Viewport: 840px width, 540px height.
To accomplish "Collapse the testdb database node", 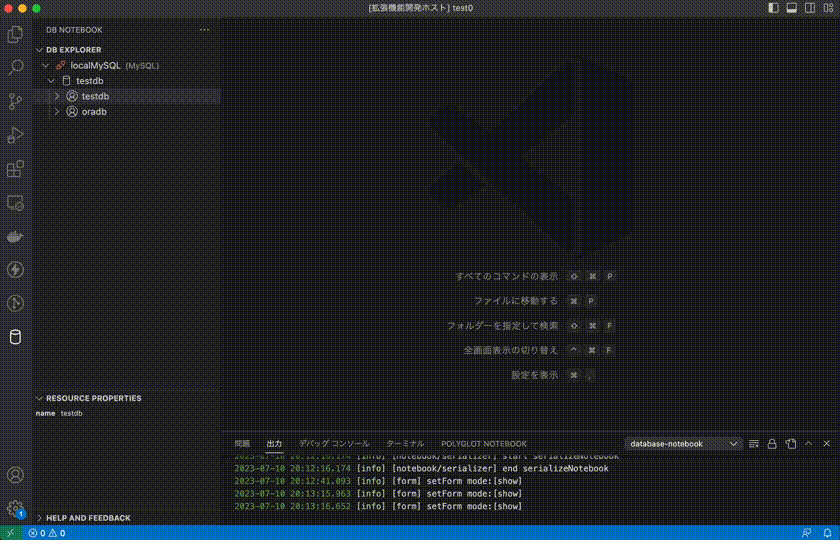I will tap(51, 81).
